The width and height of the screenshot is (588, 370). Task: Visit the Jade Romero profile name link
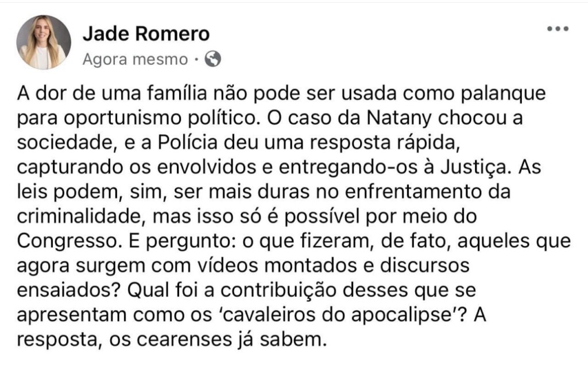(146, 33)
